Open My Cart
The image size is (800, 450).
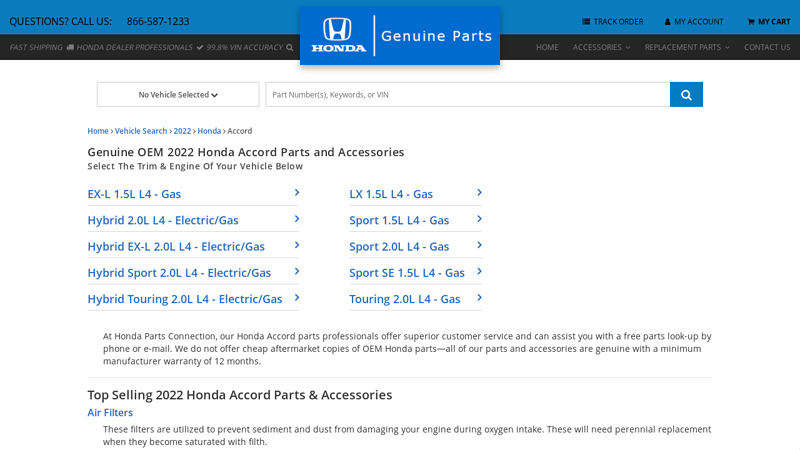click(769, 22)
